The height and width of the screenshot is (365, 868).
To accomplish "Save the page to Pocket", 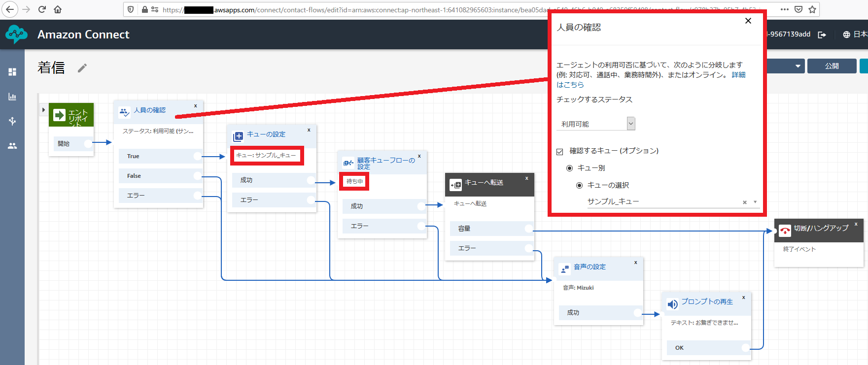I will point(799,9).
